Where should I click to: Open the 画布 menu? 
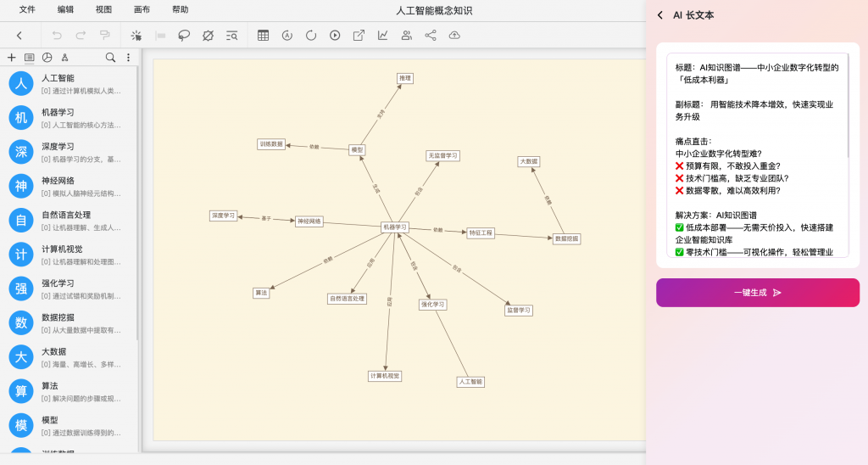142,9
